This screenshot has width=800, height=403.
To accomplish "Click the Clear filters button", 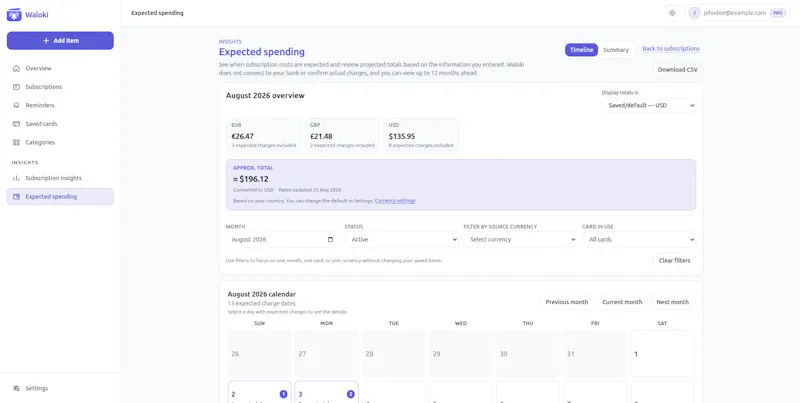I will click(x=674, y=260).
